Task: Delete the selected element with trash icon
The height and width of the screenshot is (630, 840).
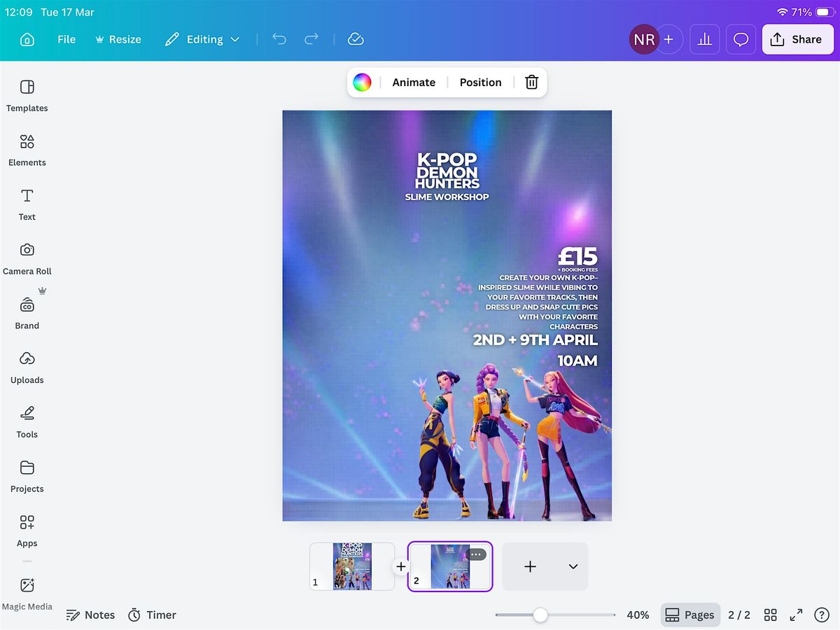Action: pos(531,83)
